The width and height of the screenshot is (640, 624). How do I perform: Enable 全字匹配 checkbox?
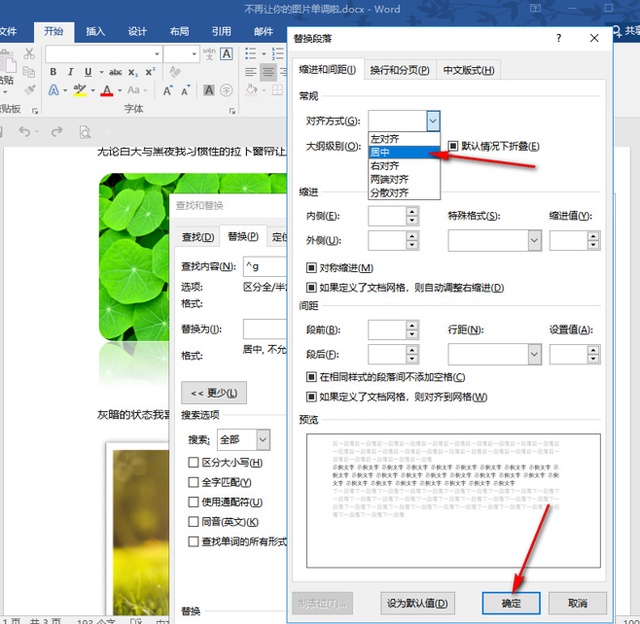pos(193,482)
